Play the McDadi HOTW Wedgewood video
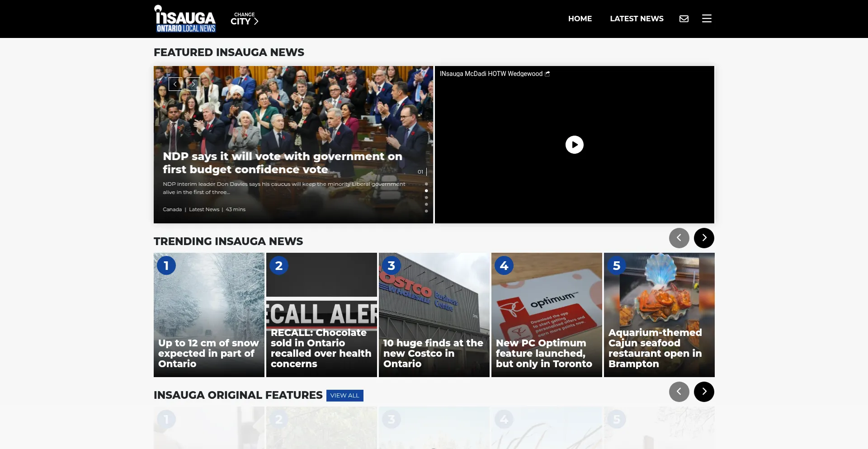This screenshot has width=868, height=449. tap(574, 145)
